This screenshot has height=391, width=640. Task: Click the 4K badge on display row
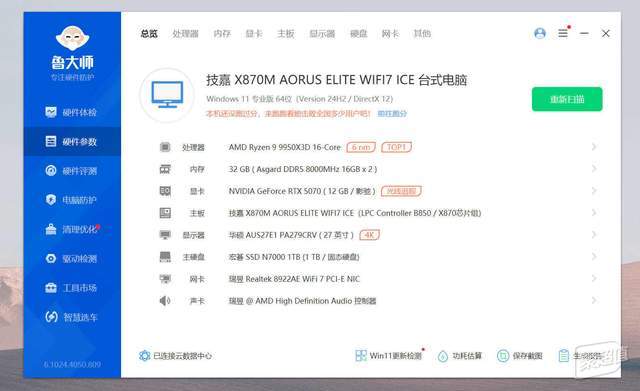369,235
